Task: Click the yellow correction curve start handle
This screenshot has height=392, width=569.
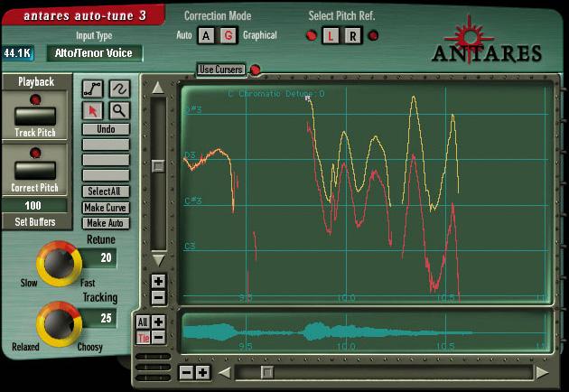Action: [308, 98]
